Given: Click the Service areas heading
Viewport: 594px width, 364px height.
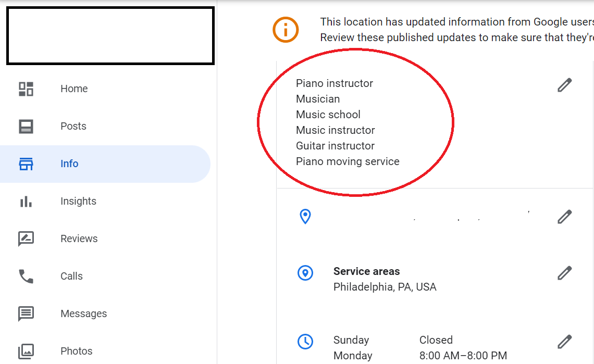Looking at the screenshot, I should [x=366, y=272].
